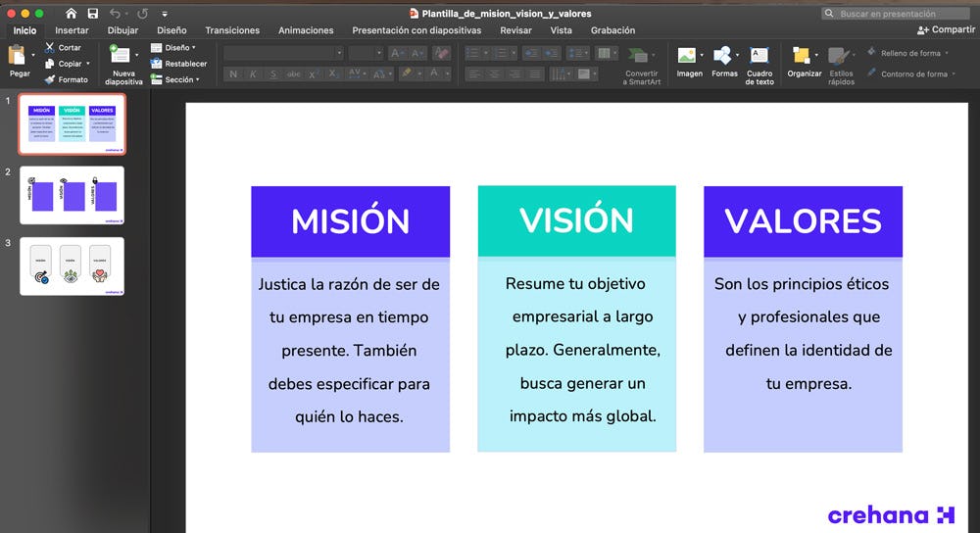Viewport: 980px width, 533px height.
Task: Open the quick access toolbar customize arrow
Action: coord(165,14)
